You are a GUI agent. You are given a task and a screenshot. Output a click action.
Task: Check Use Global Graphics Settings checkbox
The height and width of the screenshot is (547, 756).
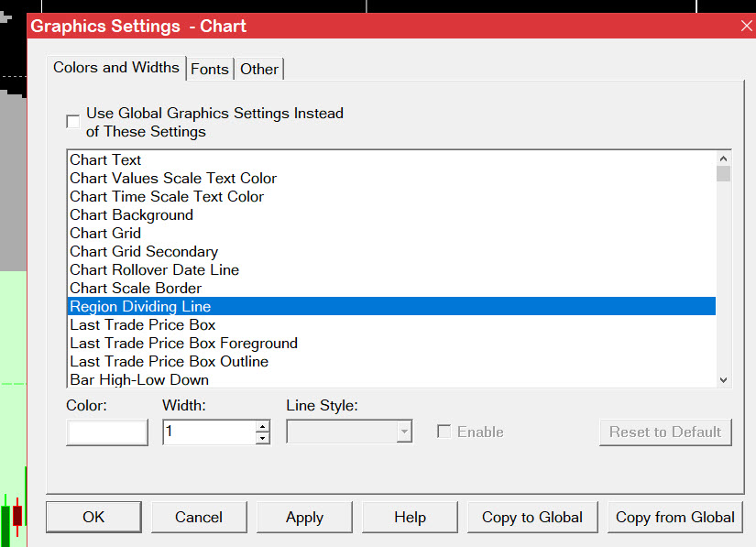(x=73, y=122)
